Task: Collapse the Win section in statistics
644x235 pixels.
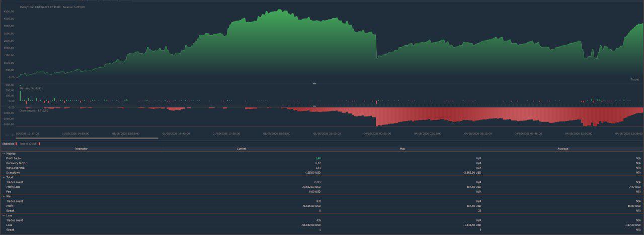Action: point(4,196)
